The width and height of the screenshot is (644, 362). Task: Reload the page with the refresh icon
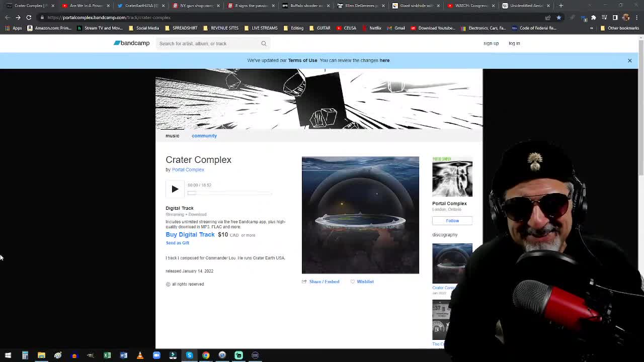pos(29,18)
